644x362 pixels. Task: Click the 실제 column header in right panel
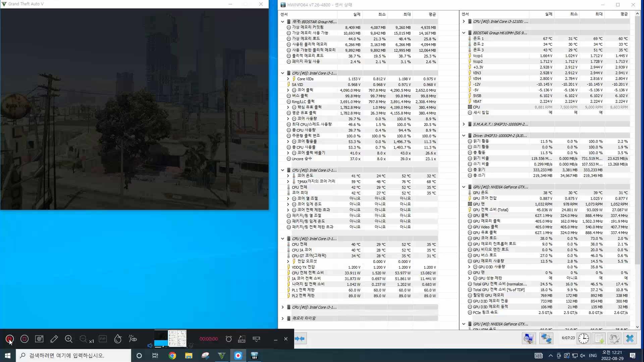pos(542,14)
